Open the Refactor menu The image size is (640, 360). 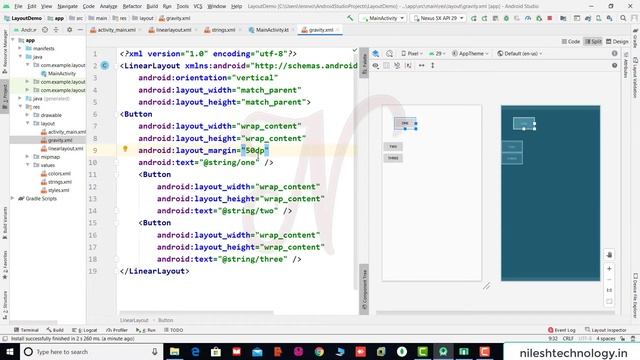pyautogui.click(x=132, y=6)
